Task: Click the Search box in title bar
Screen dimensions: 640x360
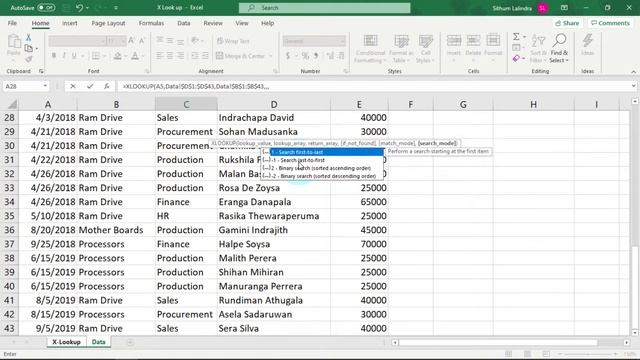Action: point(324,8)
